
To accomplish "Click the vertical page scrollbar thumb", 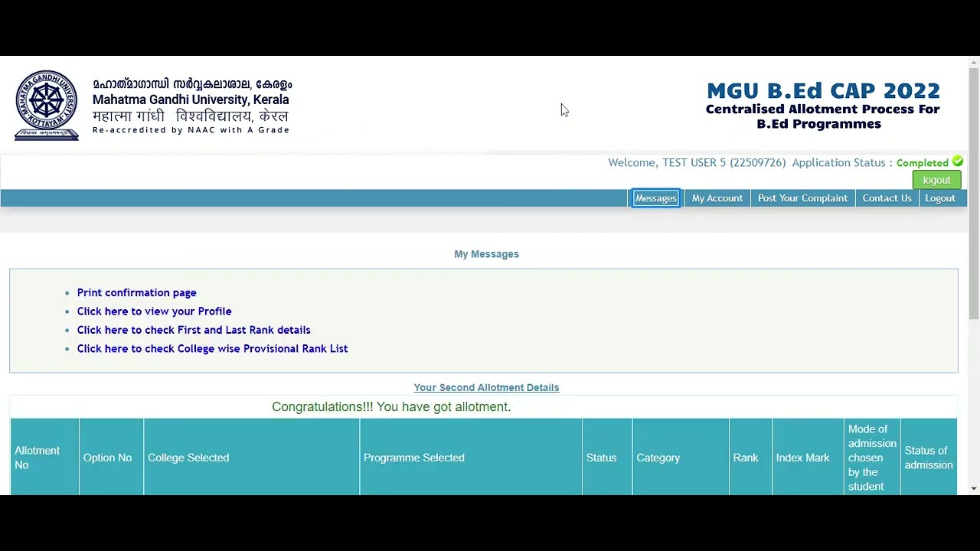I will click(974, 193).
